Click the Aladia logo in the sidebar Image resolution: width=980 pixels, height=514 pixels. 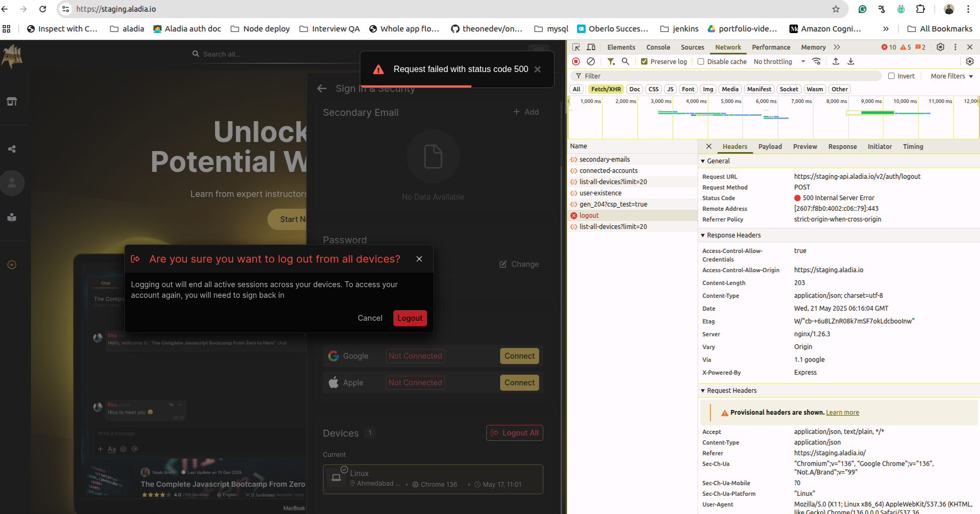pos(12,56)
